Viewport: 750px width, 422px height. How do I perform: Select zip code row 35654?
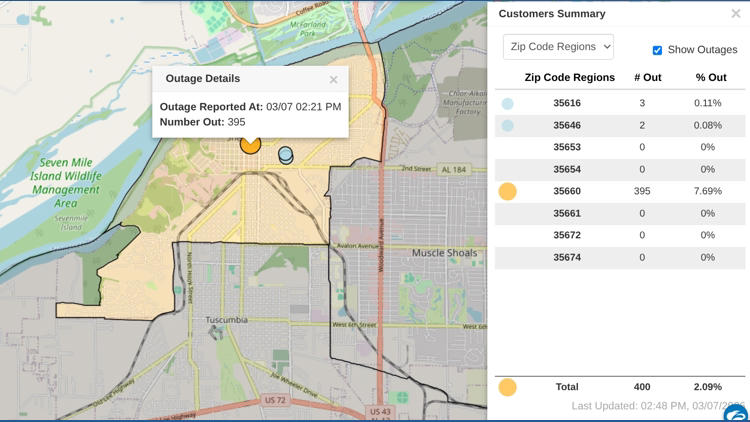[620, 169]
